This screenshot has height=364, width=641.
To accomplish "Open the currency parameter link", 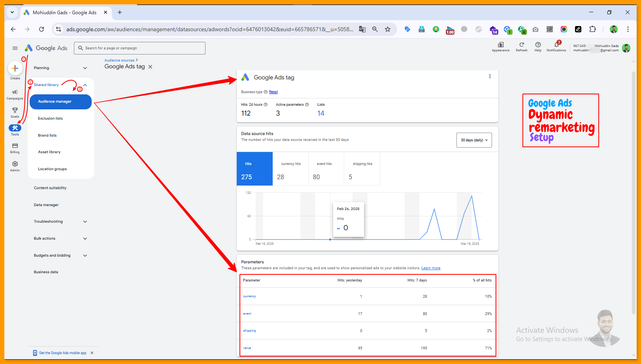I will [249, 296].
